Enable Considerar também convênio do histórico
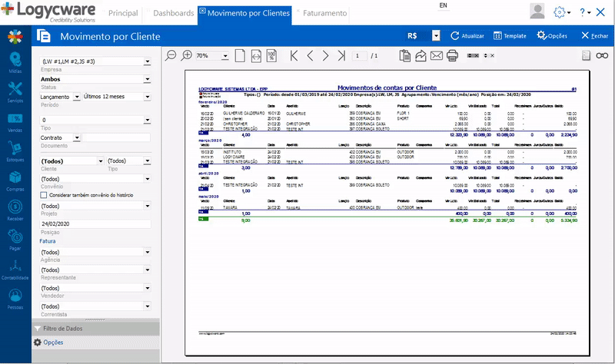The width and height of the screenshot is (615, 364). [44, 195]
